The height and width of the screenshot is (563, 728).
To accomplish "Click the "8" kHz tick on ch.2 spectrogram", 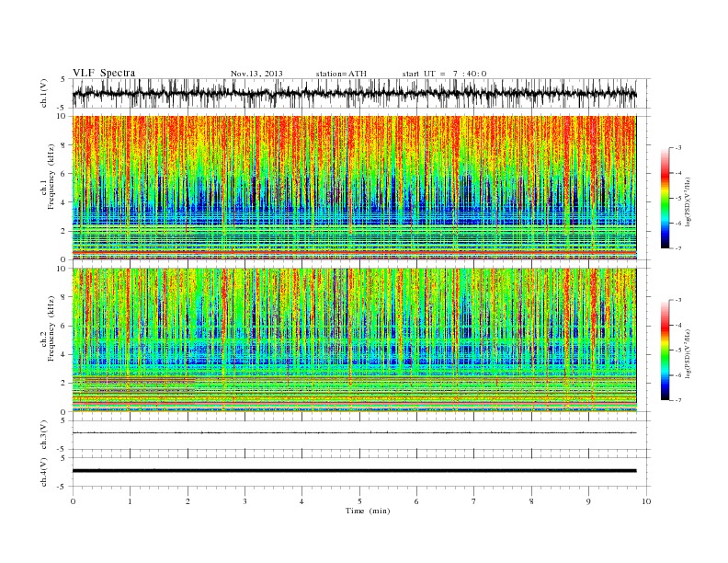I will (x=63, y=297).
